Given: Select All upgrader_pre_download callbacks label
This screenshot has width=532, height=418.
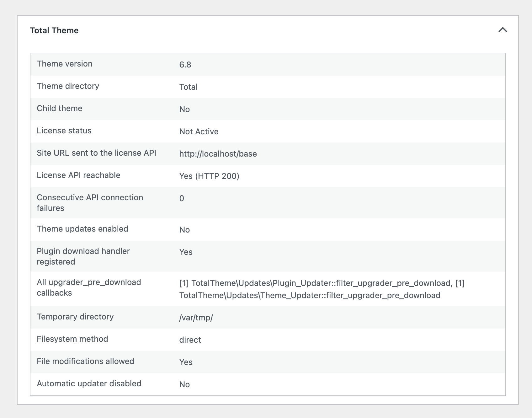Looking at the screenshot, I should coord(89,287).
